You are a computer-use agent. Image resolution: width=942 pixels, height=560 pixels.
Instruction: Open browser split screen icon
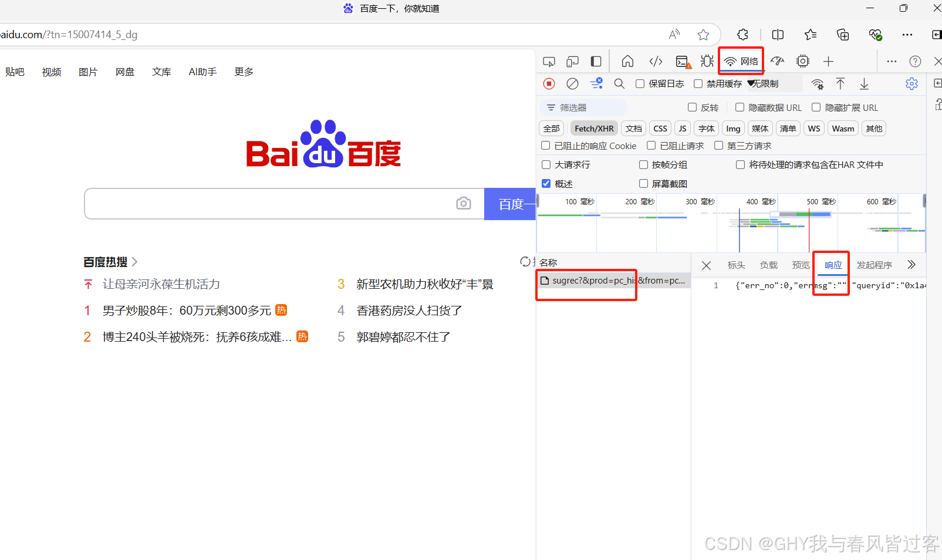(778, 35)
